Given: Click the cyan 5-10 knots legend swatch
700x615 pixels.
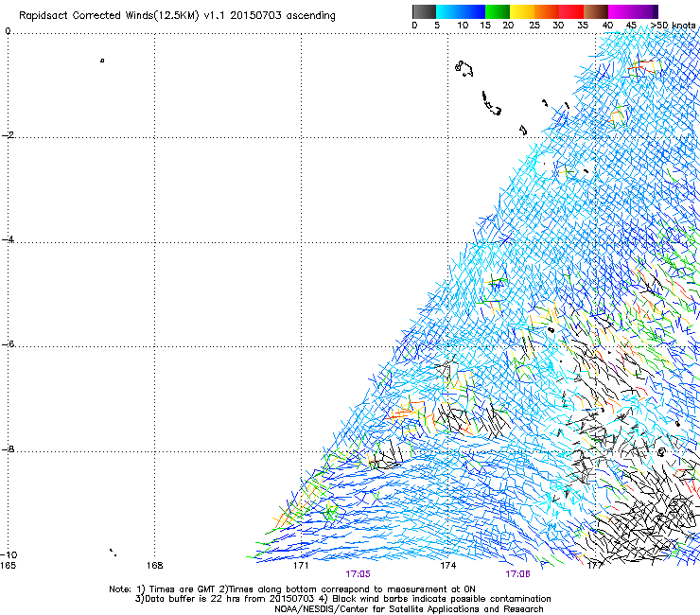Looking at the screenshot, I should click(x=448, y=11).
